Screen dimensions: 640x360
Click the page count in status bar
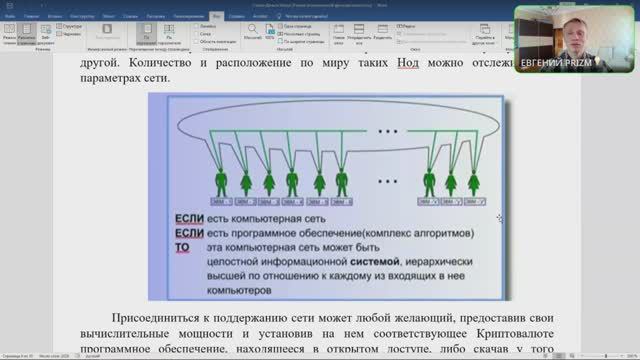(x=18, y=356)
